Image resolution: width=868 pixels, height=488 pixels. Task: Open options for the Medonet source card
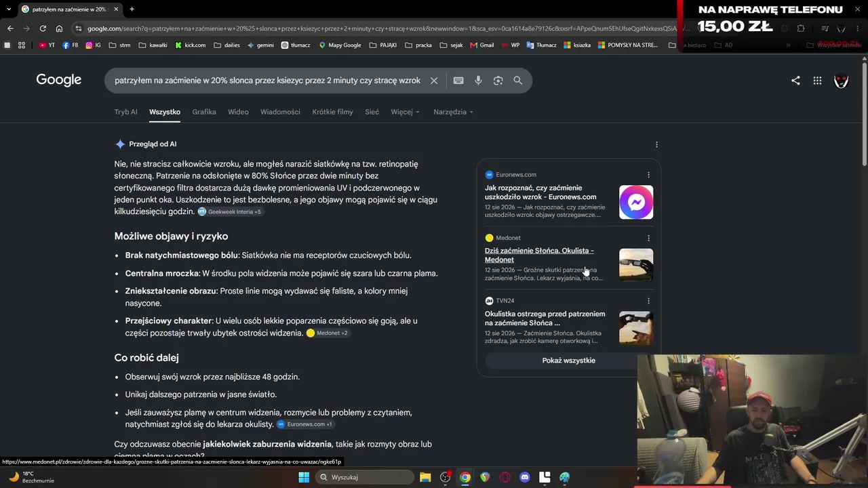coord(648,238)
